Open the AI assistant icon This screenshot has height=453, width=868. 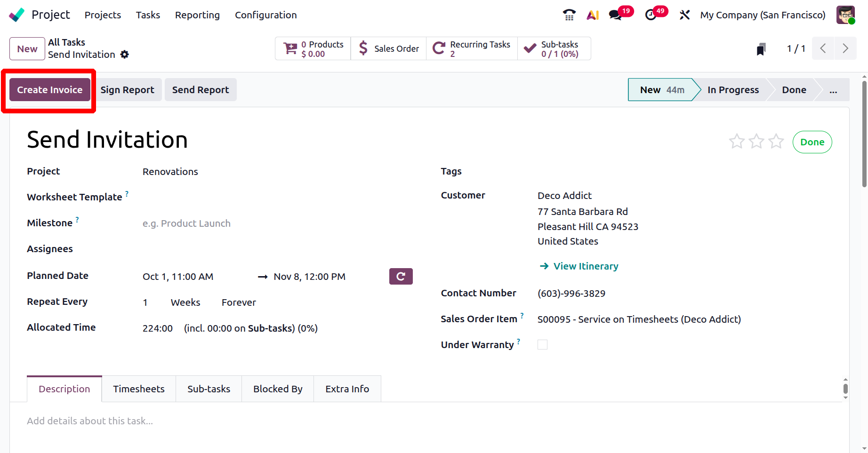click(x=593, y=15)
